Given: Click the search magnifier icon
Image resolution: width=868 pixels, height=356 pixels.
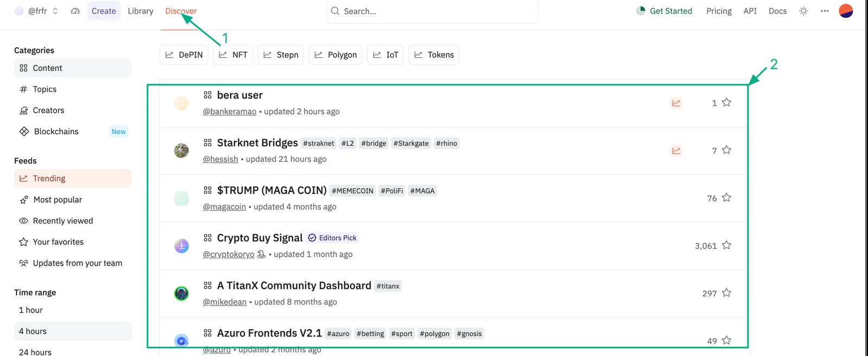Looking at the screenshot, I should 335,11.
